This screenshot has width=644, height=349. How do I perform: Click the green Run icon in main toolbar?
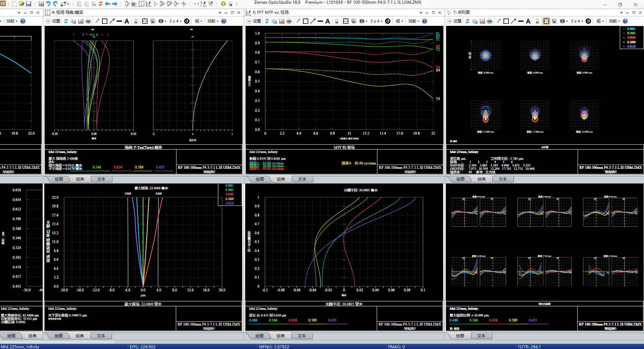pos(223,4)
